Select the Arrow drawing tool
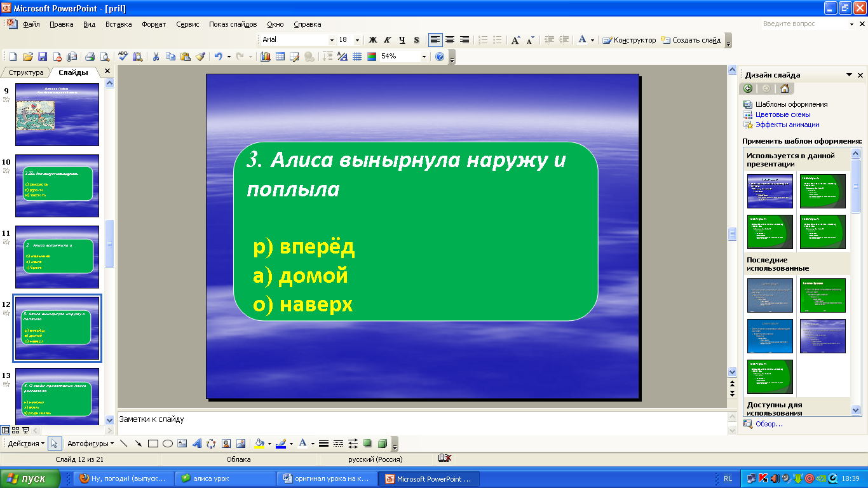Screen dimensions: 868x488 pos(138,444)
